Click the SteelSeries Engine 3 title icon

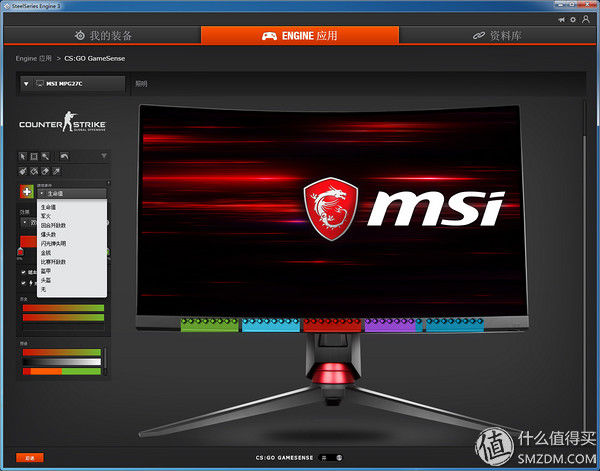click(x=7, y=6)
